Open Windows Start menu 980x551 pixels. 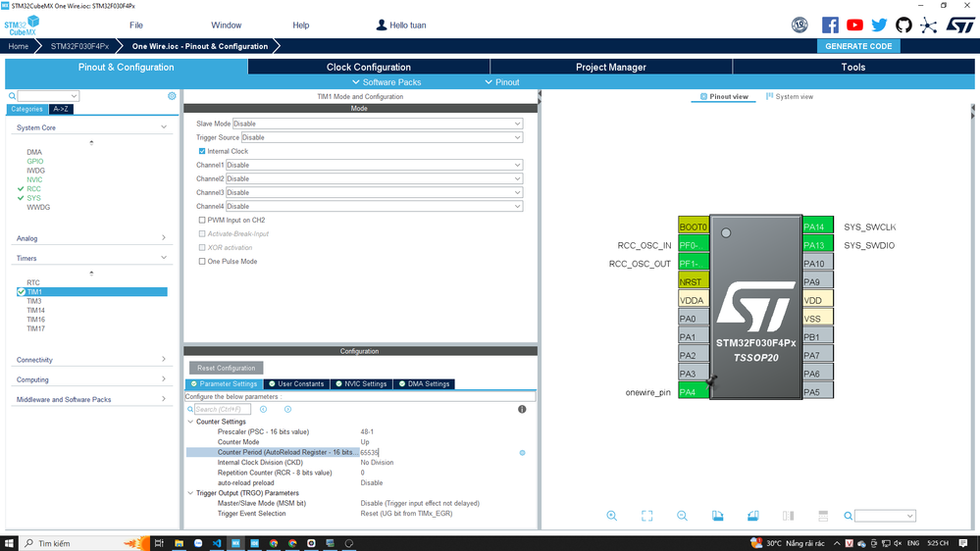tap(9, 543)
